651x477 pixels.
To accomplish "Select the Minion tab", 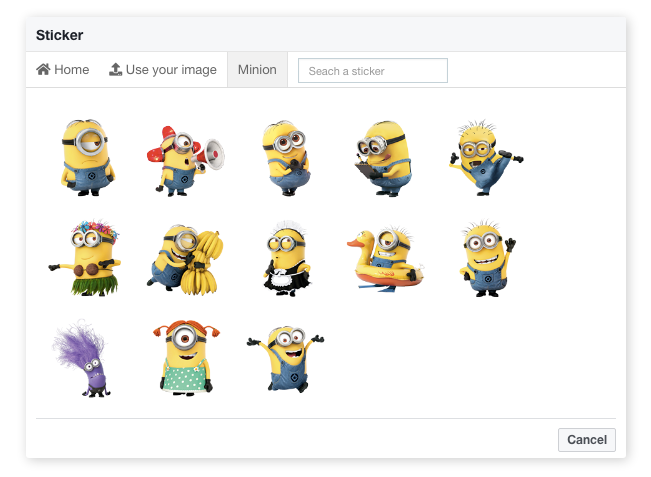I will click(257, 69).
